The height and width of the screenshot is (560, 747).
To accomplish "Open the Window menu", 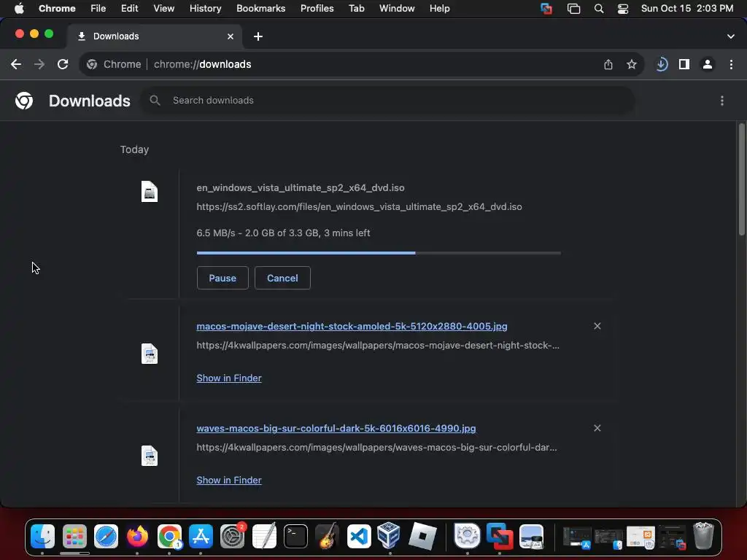I will 397,9.
